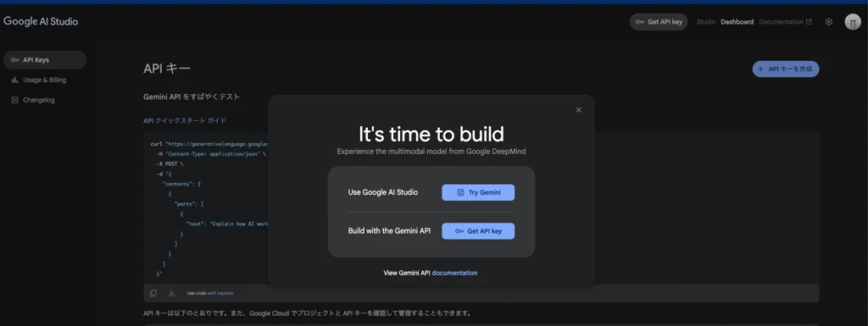Image resolution: width=868 pixels, height=326 pixels.
Task: Open the user profile avatar
Action: pyautogui.click(x=852, y=22)
